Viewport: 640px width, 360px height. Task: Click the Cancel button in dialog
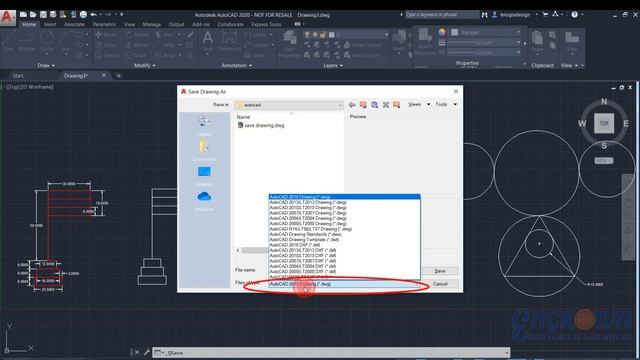click(440, 284)
